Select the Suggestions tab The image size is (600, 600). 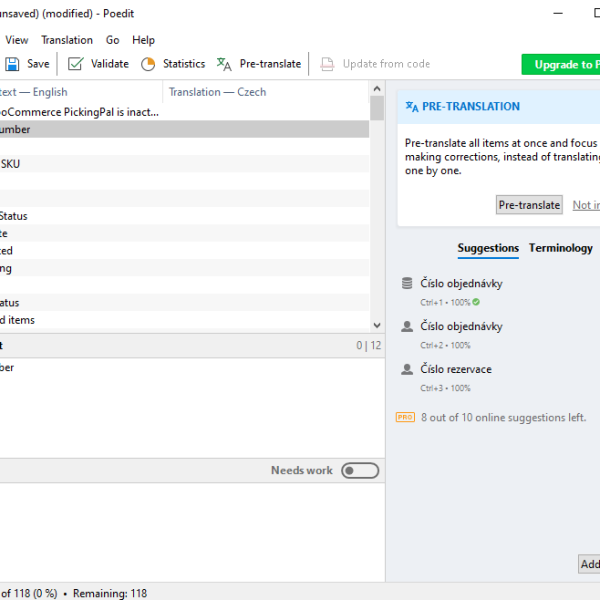[488, 248]
